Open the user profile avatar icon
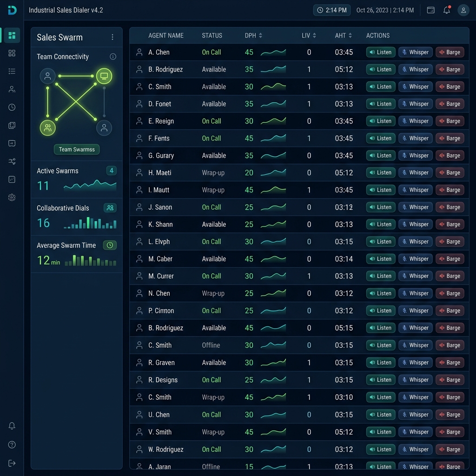This screenshot has height=476, width=476. click(x=463, y=10)
